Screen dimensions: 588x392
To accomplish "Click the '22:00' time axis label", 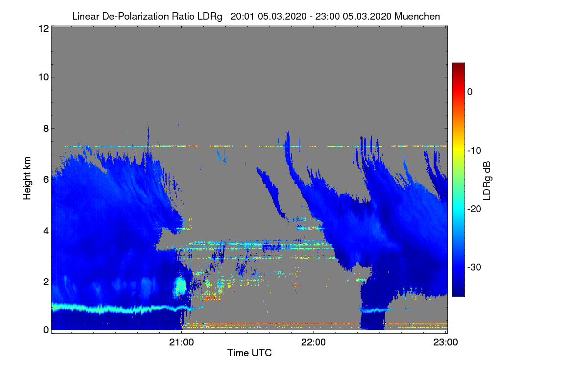I will tap(314, 343).
